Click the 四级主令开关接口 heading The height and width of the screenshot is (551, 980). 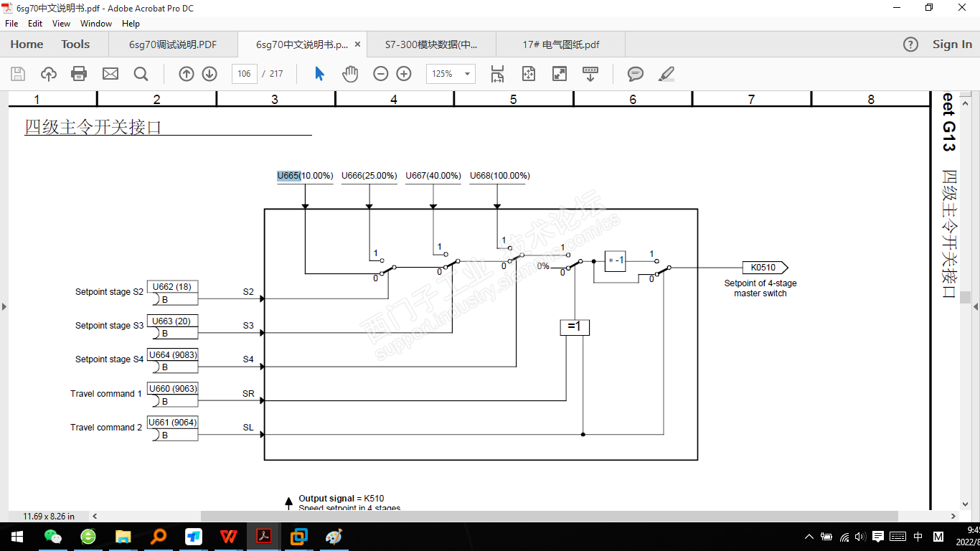coord(93,127)
